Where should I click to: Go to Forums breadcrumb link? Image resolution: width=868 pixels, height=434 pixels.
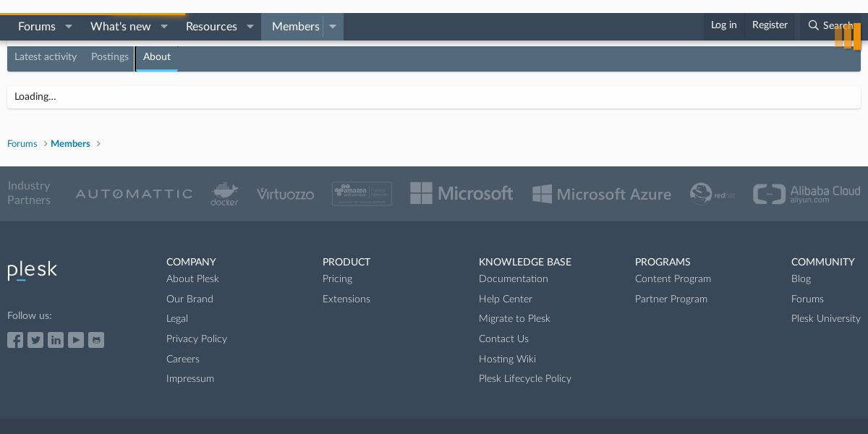pyautogui.click(x=22, y=144)
